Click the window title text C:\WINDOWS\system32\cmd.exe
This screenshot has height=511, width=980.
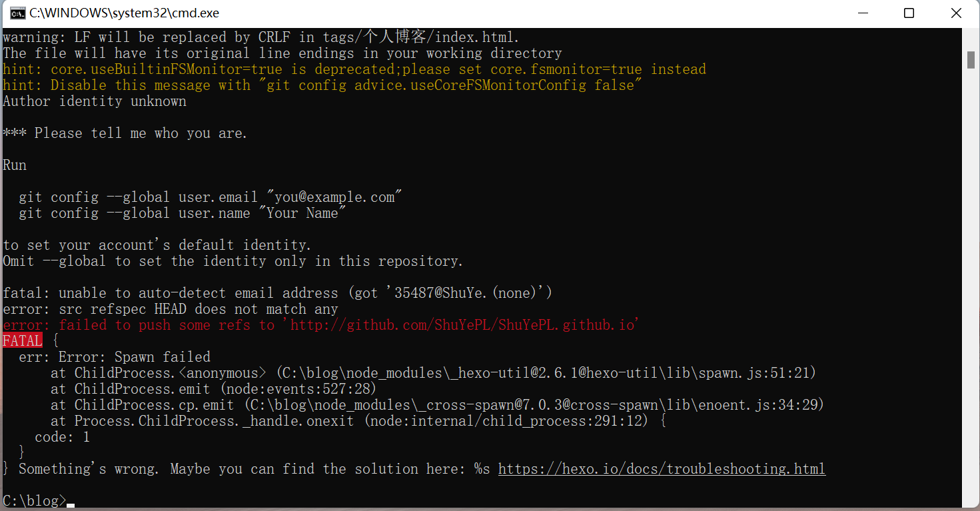coord(124,13)
